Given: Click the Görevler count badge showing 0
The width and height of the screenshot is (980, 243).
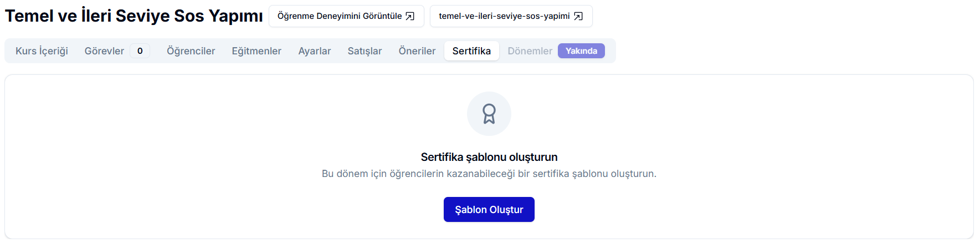Looking at the screenshot, I should coord(140,51).
